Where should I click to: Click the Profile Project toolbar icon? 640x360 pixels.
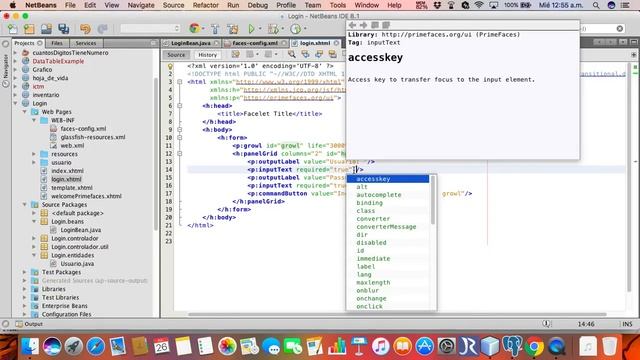[296, 29]
